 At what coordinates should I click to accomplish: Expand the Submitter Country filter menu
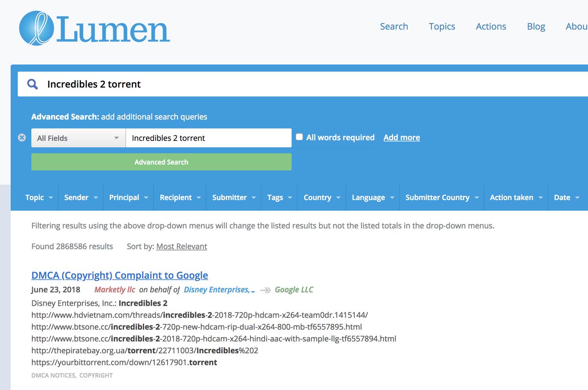(x=441, y=197)
